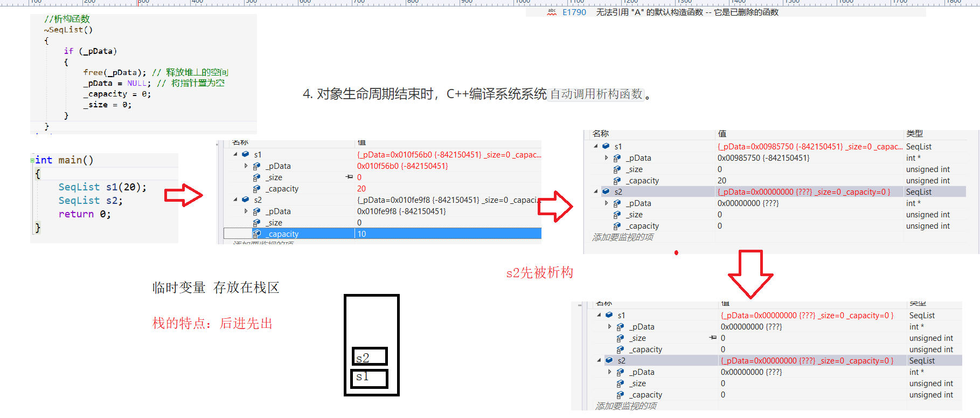980x418 pixels.
Task: Collapse s1 node showing 0x010f56b0
Action: [235, 154]
